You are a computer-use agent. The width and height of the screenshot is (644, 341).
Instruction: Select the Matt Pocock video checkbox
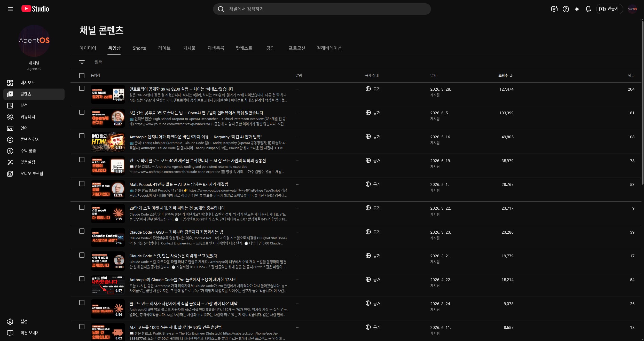tap(82, 184)
